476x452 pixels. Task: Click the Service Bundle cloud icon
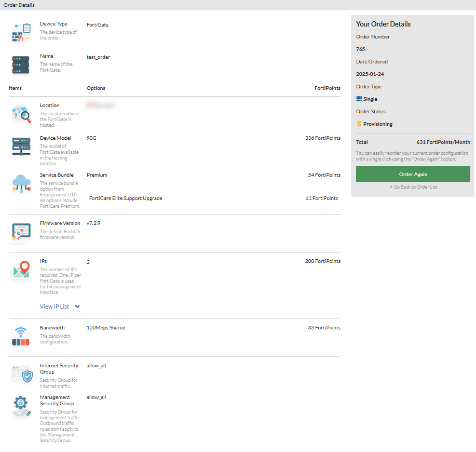(x=21, y=183)
